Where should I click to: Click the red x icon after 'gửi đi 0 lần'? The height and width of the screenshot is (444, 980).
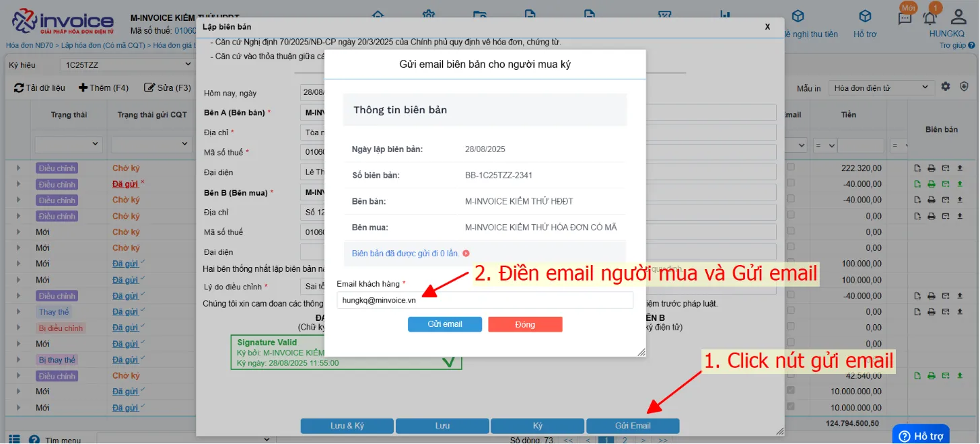point(466,254)
